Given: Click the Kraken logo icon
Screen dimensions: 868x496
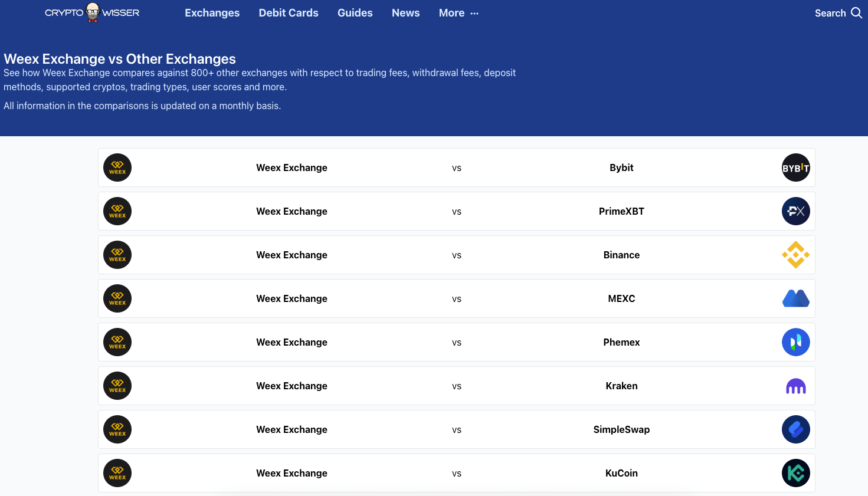Looking at the screenshot, I should coord(795,386).
